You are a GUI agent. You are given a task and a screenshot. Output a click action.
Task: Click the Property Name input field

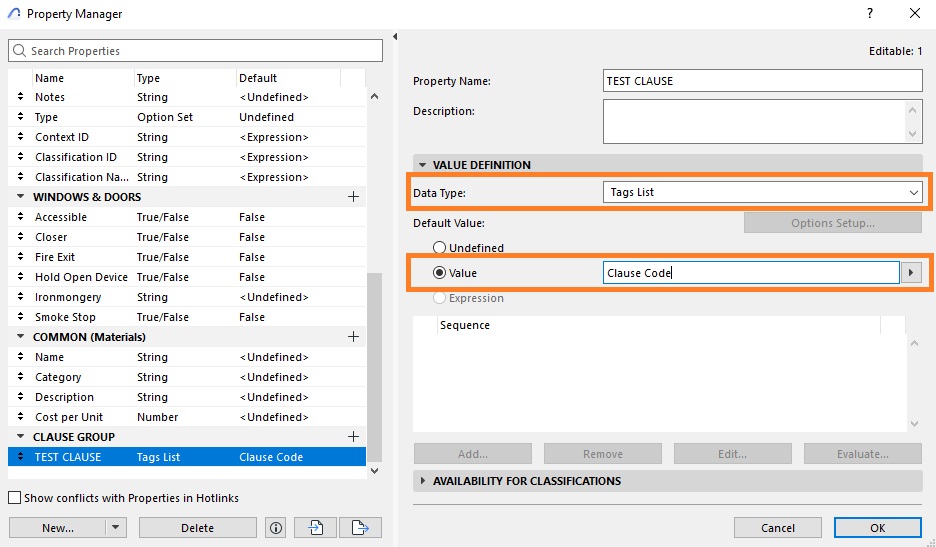point(762,81)
